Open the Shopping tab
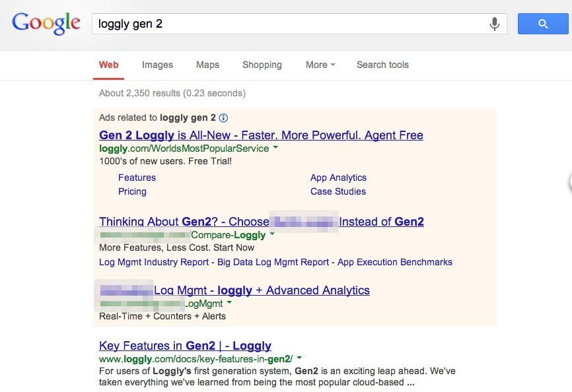 coord(262,65)
